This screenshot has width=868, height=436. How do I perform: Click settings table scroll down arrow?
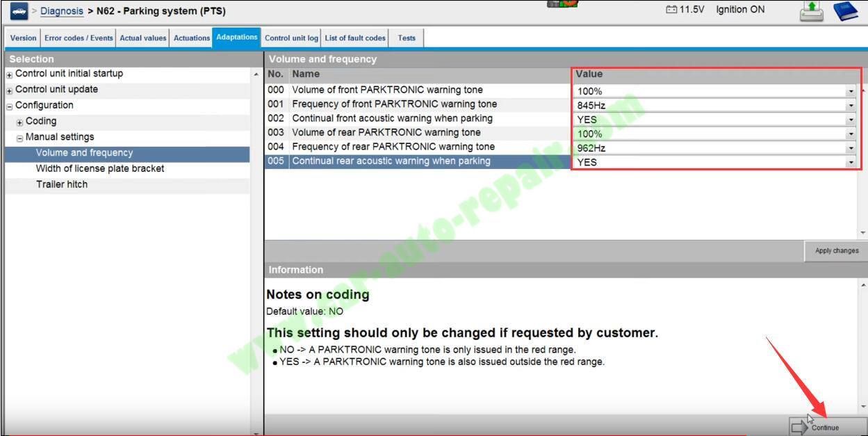tap(863, 232)
